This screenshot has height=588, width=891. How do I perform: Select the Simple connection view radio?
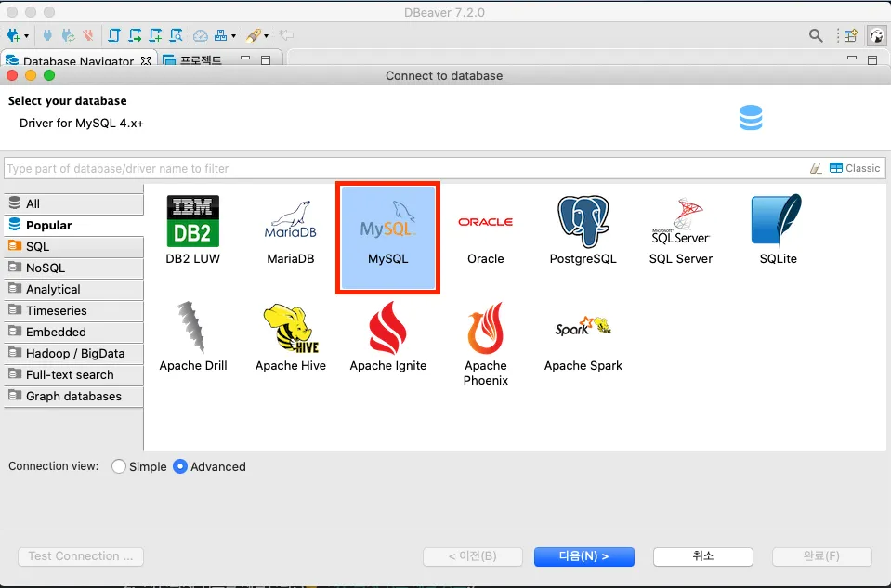[x=119, y=466]
